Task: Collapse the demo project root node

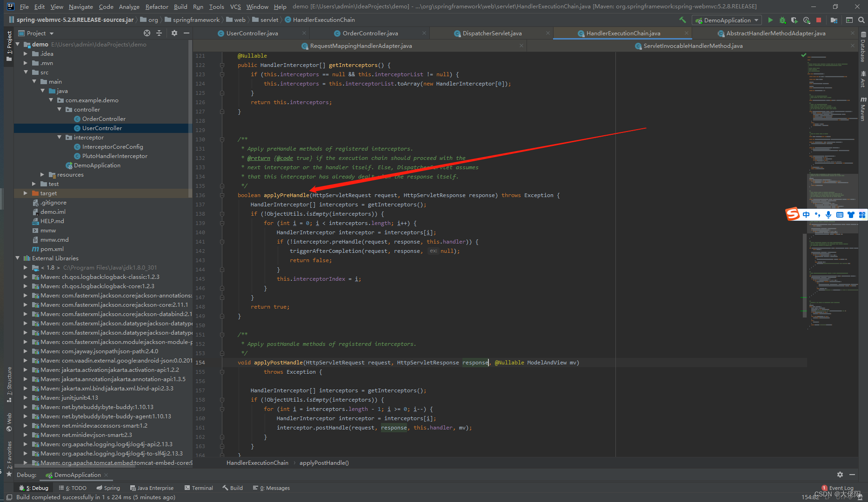Action: click(18, 44)
